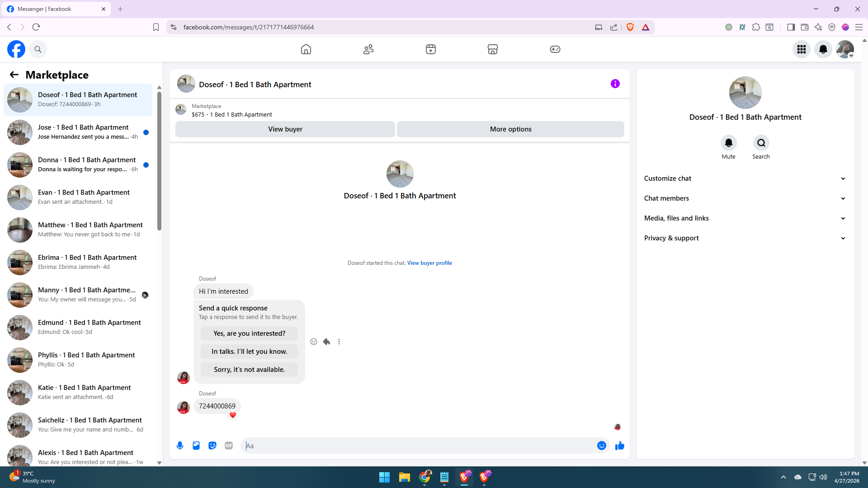Send 'Sorry, it's not available.' response
Viewport: 868px width, 488px height.
tap(250, 370)
